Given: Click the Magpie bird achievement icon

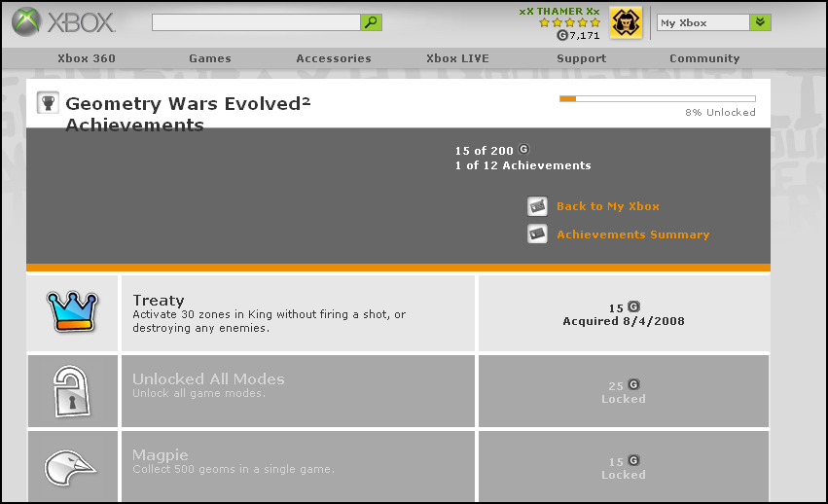Looking at the screenshot, I should coord(70,468).
